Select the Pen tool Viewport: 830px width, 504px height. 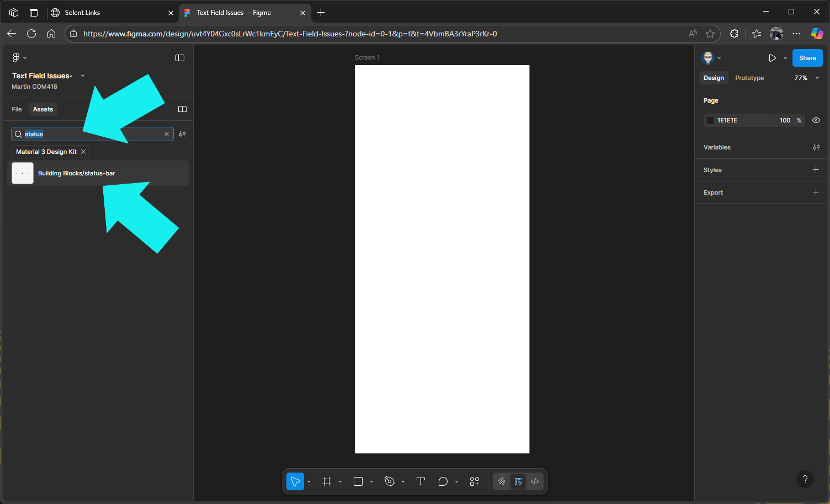point(390,481)
